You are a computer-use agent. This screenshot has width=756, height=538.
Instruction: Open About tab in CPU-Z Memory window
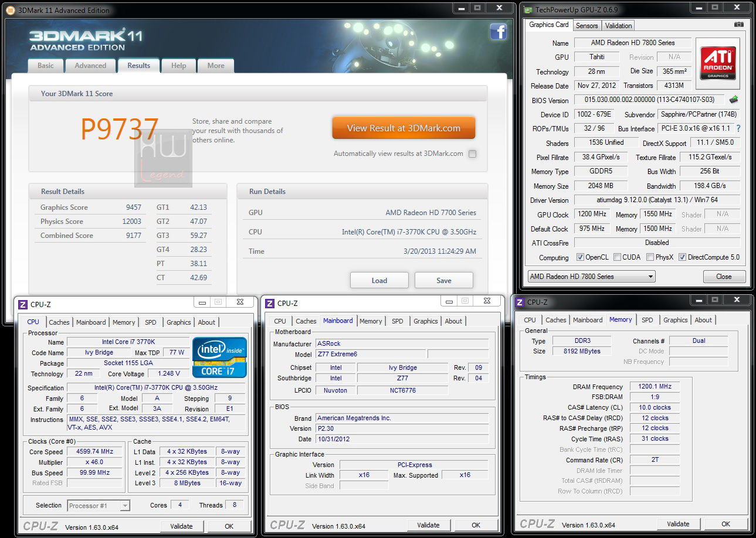[x=703, y=320]
